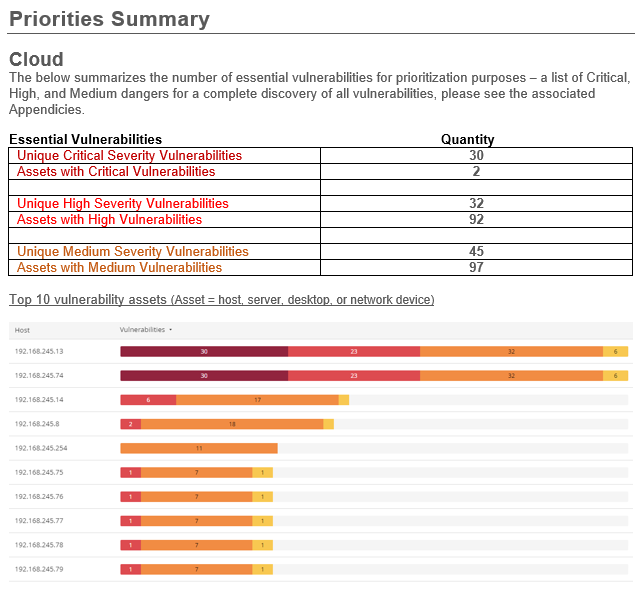Click the orange medium segment for 192.168.245.8
Image resolution: width=642 pixels, height=594 pixels.
point(232,424)
